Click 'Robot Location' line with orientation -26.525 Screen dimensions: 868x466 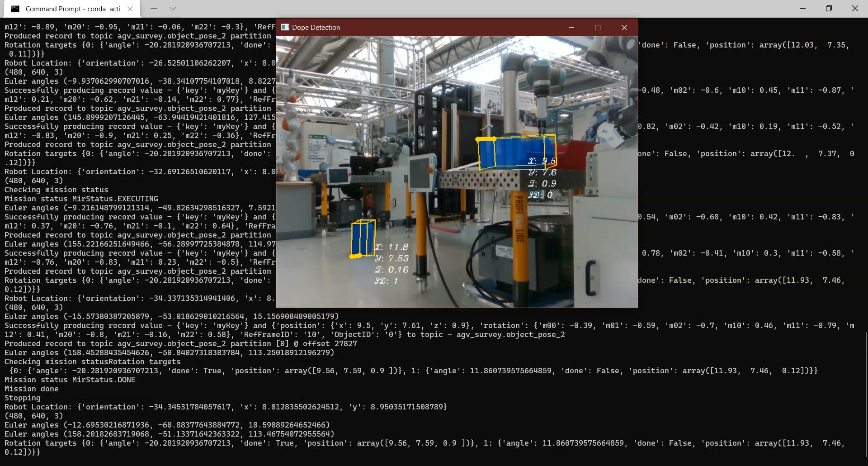[x=140, y=63]
